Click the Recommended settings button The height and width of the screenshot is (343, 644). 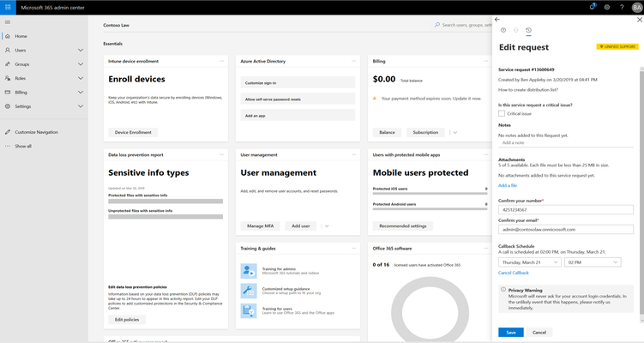tap(403, 226)
